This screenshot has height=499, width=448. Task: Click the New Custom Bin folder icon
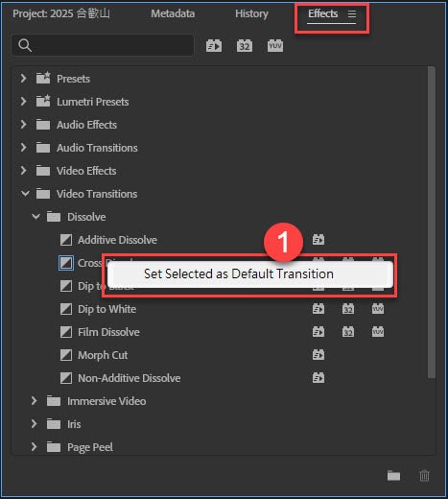coord(393,475)
